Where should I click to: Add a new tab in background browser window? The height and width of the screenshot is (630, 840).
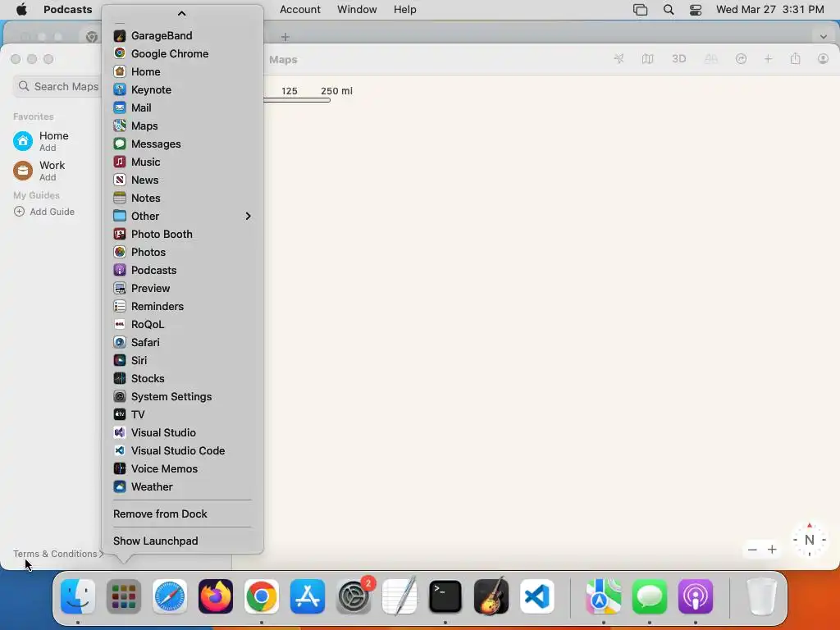point(285,37)
